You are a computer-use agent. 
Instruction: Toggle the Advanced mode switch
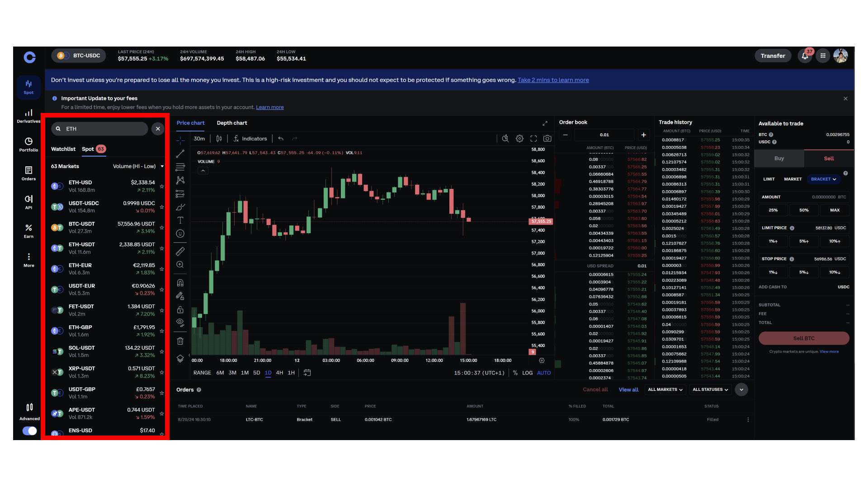coord(29,431)
